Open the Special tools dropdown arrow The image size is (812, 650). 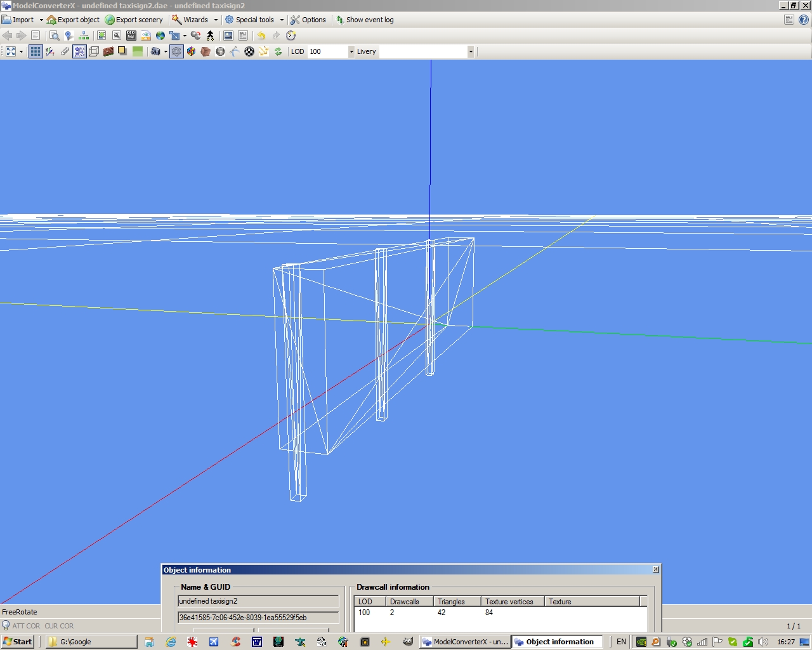282,20
